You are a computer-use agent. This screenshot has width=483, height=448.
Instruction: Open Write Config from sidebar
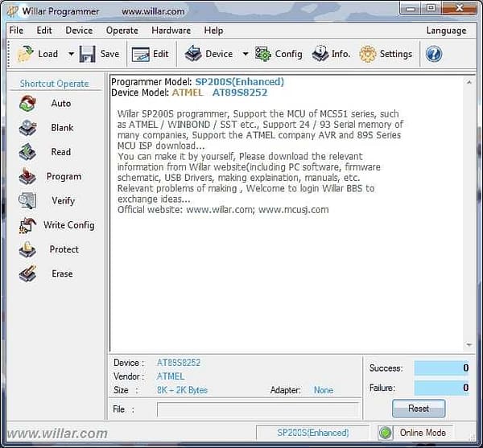click(x=29, y=225)
